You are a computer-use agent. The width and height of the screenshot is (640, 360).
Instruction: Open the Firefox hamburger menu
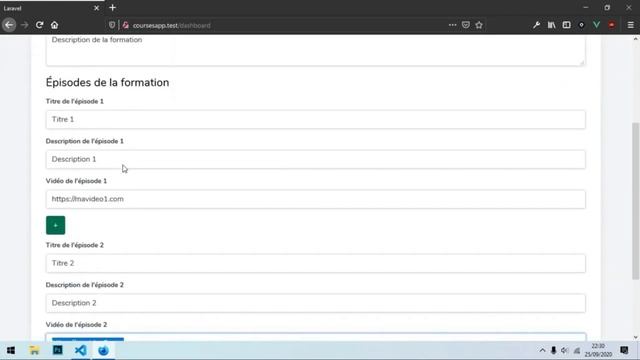tap(631, 25)
